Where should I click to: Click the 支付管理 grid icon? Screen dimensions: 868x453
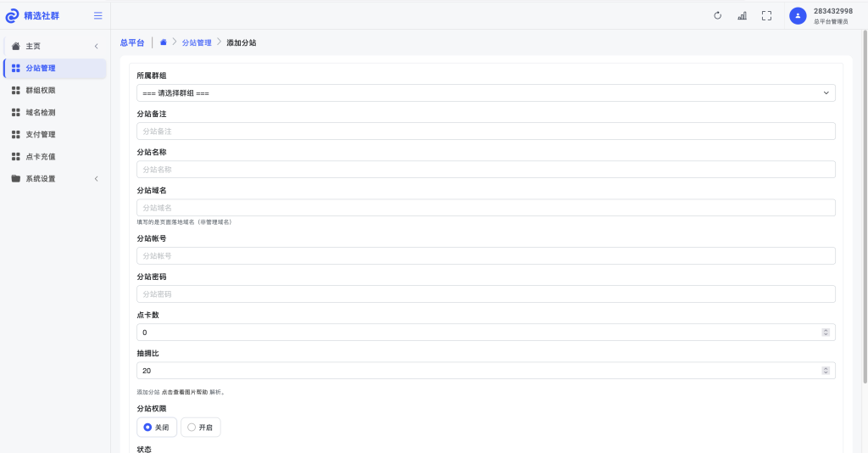point(15,135)
